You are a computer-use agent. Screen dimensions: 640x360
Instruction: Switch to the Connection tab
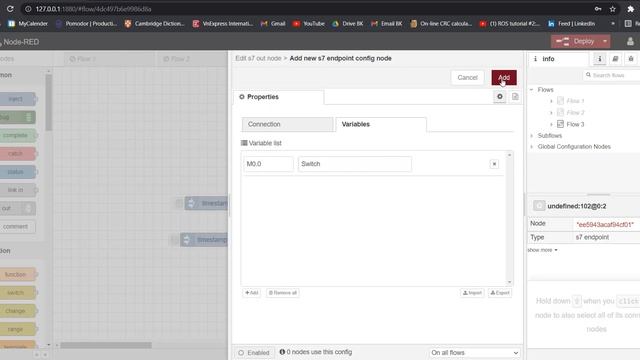coord(287,124)
